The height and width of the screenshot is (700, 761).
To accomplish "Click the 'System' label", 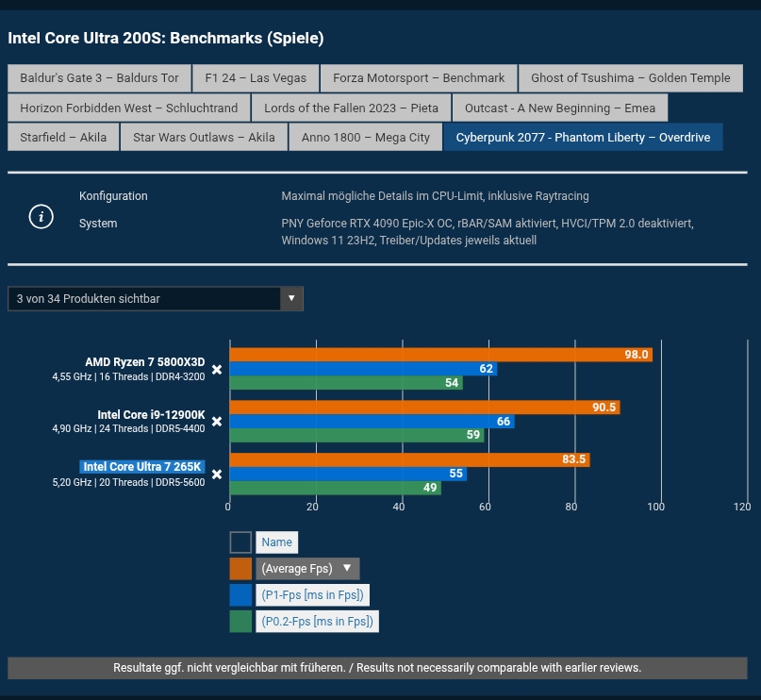I will click(98, 224).
